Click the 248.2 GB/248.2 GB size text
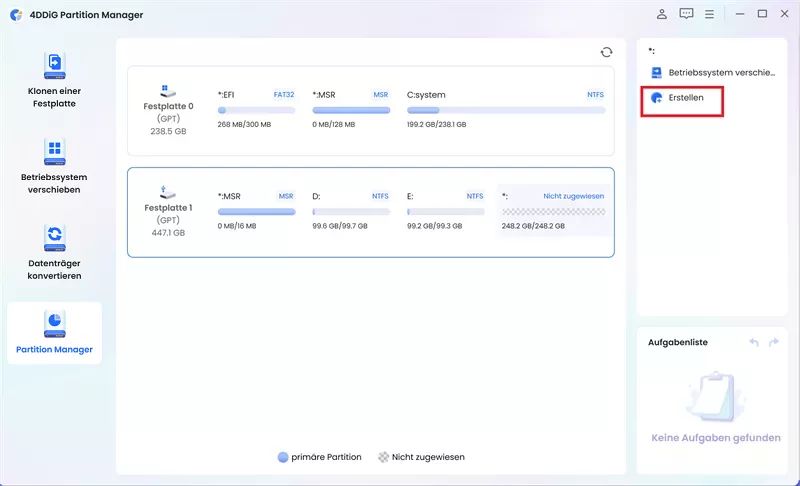Viewport: 800px width, 486px height. click(x=533, y=226)
